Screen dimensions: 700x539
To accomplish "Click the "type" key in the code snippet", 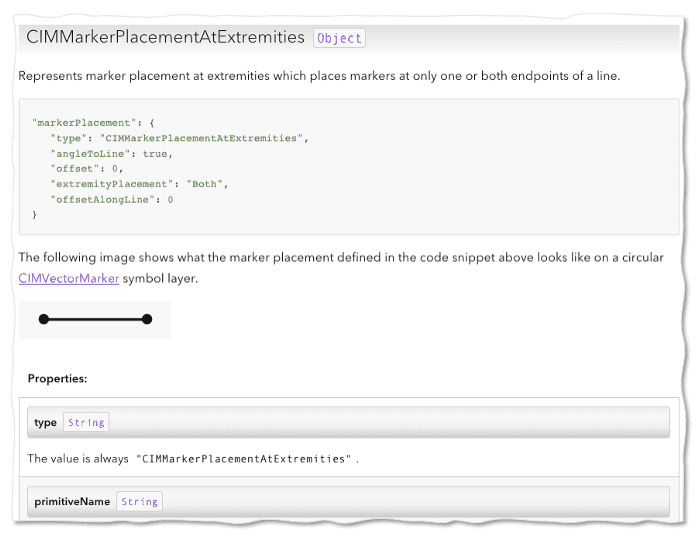I will tap(69, 138).
